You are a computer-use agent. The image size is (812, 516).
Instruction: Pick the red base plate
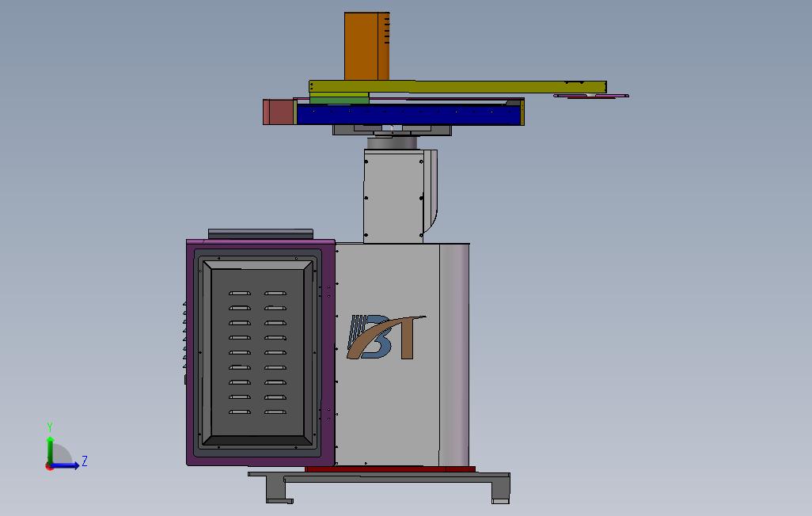pyautogui.click(x=390, y=469)
